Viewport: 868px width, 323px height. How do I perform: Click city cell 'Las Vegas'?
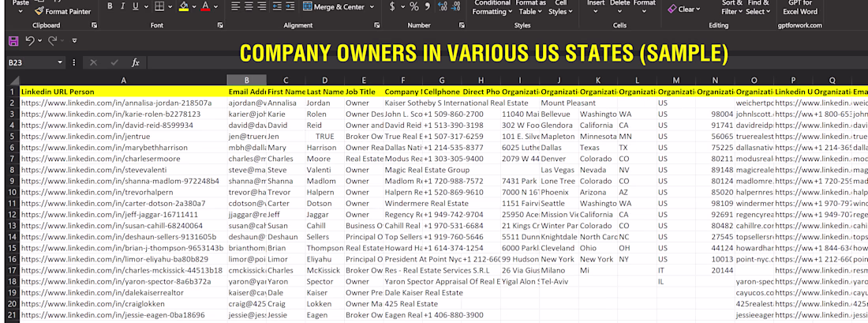[x=558, y=170]
